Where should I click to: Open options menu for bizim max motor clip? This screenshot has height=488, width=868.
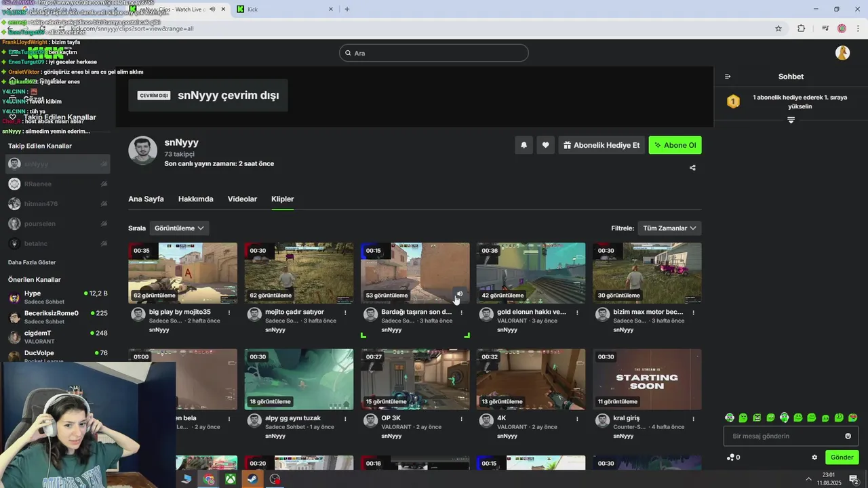click(693, 312)
